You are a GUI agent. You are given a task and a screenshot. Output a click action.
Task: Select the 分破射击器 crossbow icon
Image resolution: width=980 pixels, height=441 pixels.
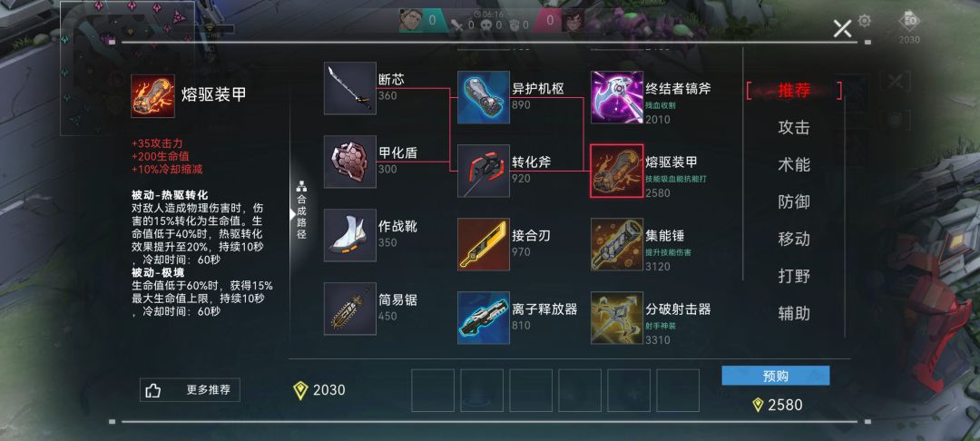tap(617, 318)
